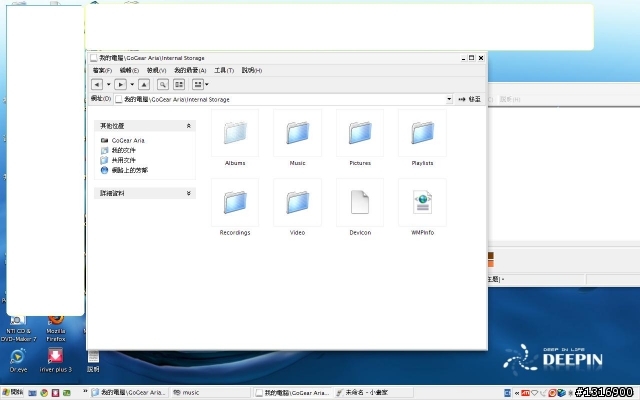
Task: Toggle the Folders pane toolbar button
Action: 179,84
